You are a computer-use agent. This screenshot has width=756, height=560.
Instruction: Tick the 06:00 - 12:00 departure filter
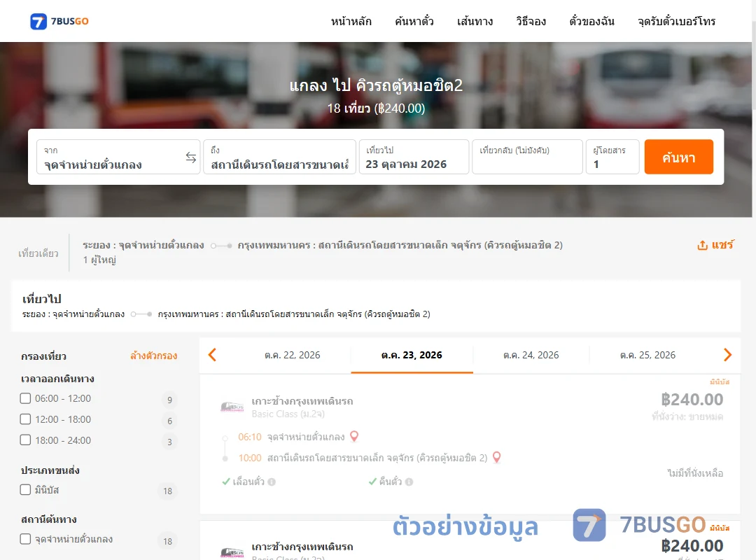pos(26,398)
